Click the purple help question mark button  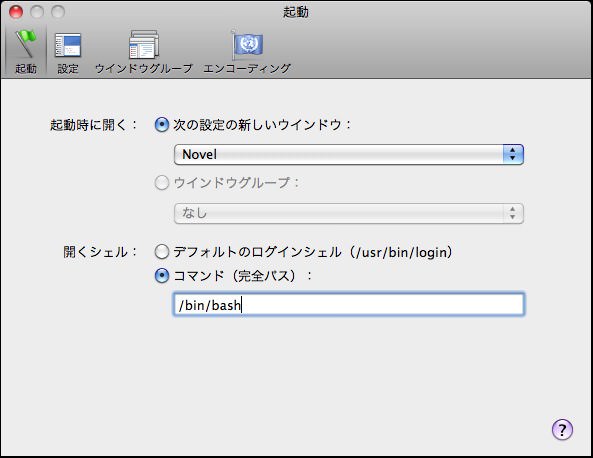562,430
